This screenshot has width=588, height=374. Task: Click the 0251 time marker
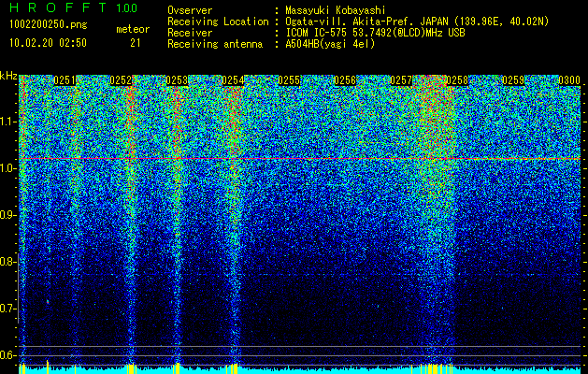coord(65,80)
